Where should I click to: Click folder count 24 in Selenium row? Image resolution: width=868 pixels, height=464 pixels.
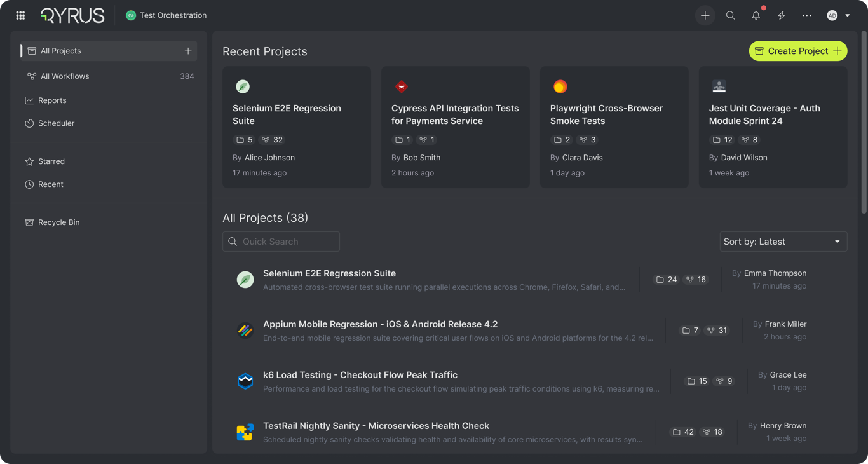pos(667,280)
